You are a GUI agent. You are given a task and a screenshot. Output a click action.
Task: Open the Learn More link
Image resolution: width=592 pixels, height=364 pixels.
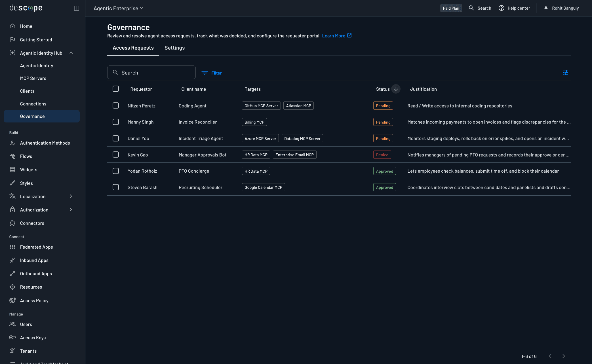pos(337,36)
